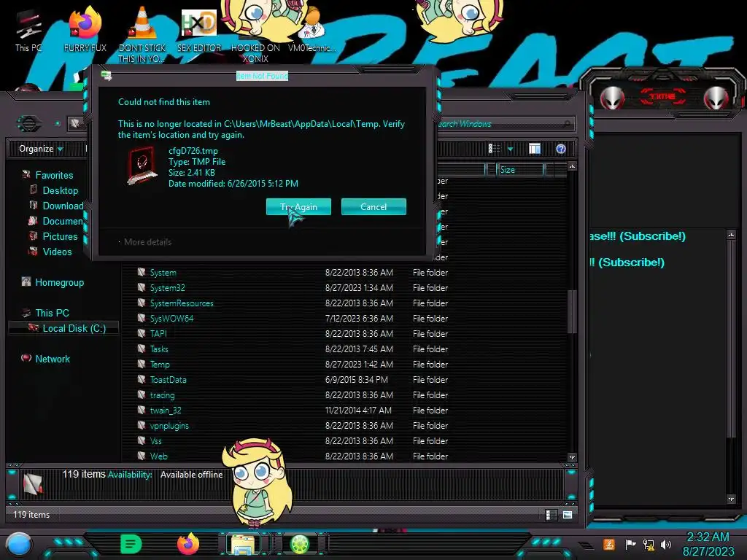Click Try Again in the error dialog
747x560 pixels.
(298, 206)
